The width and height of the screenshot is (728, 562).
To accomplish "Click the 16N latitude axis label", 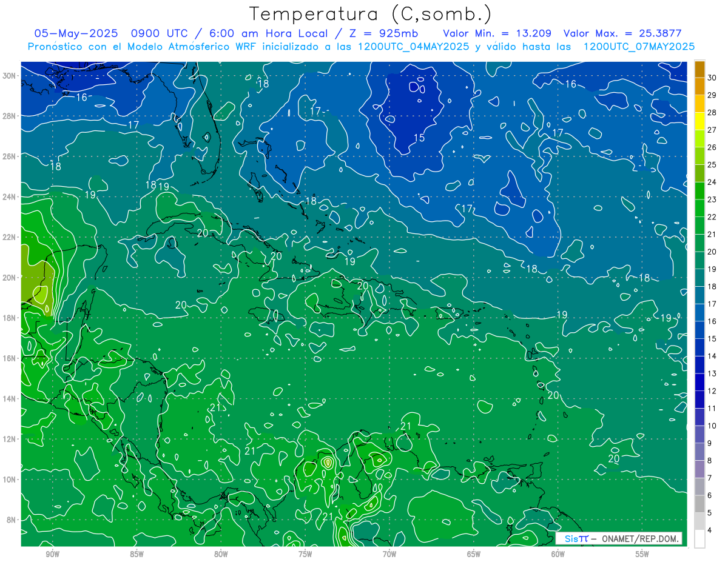I will click(x=10, y=358).
